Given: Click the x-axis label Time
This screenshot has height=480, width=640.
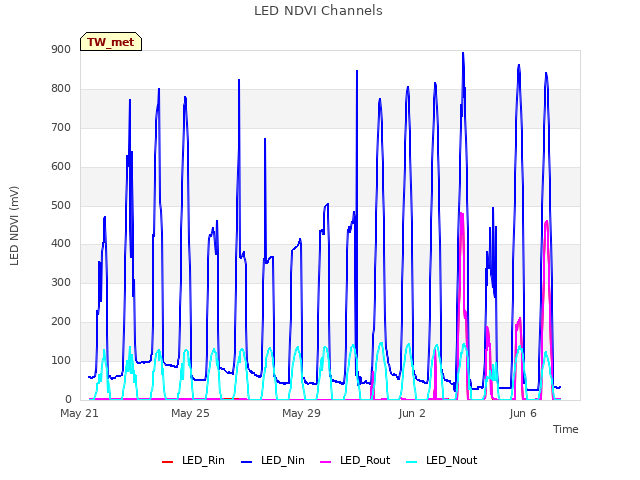Looking at the screenshot, I should tap(566, 429).
